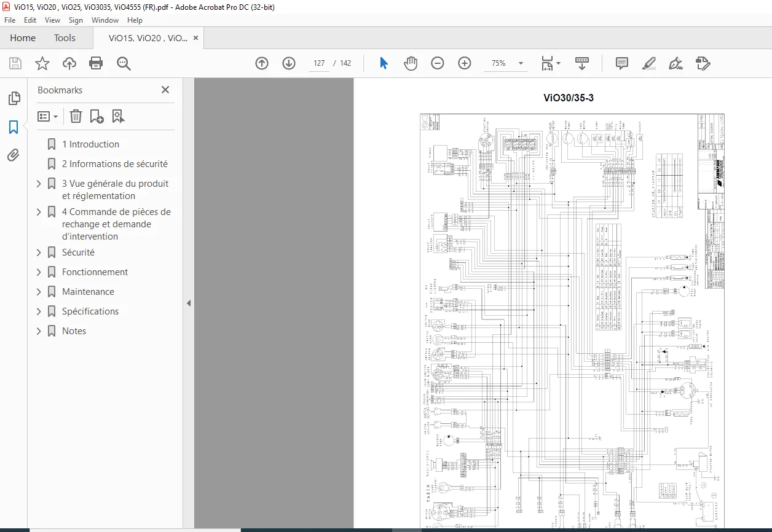Add a comment with the sticky note icon

tap(622, 63)
